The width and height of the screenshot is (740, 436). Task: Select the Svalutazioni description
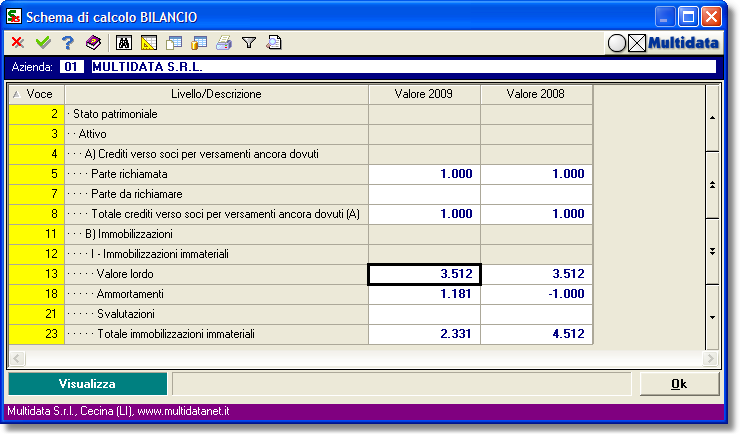(216, 314)
